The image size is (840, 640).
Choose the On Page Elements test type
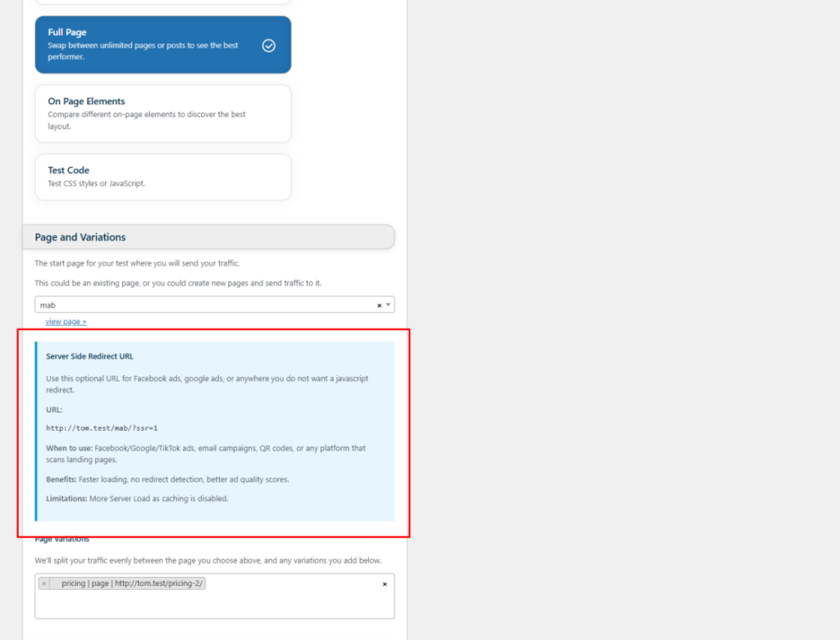coord(163,113)
